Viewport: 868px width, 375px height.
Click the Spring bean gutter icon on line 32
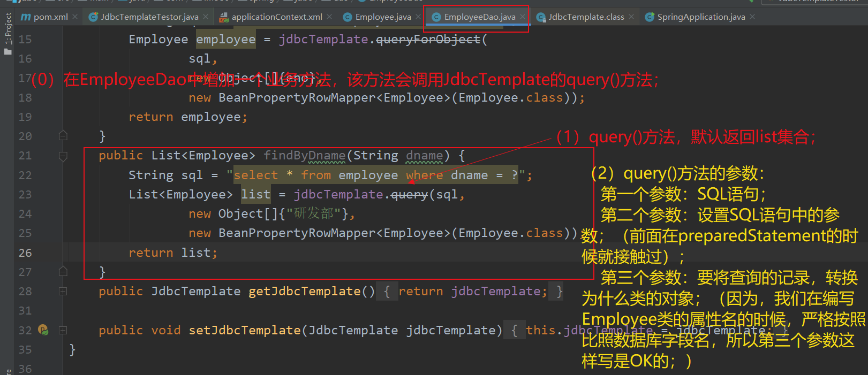click(43, 330)
